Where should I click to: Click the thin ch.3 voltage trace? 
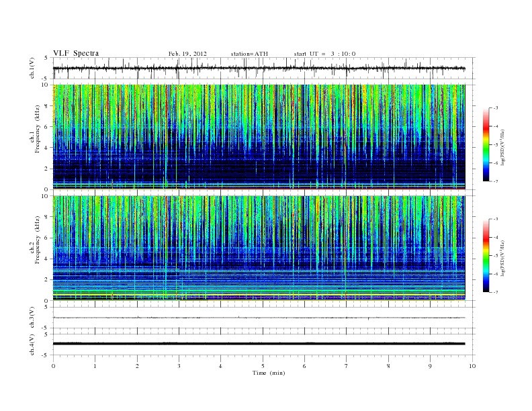(x=259, y=318)
